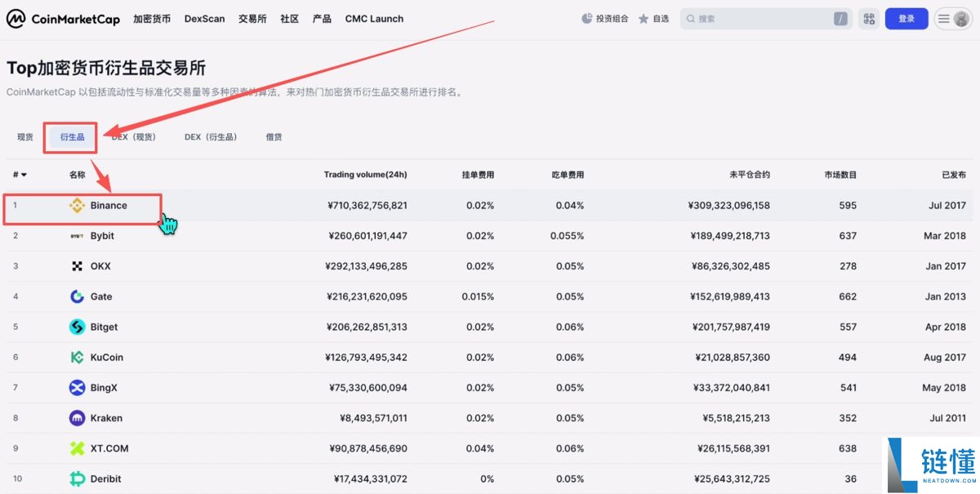Select the 借贷 tab
Viewport: 980px width, 494px height.
point(273,136)
